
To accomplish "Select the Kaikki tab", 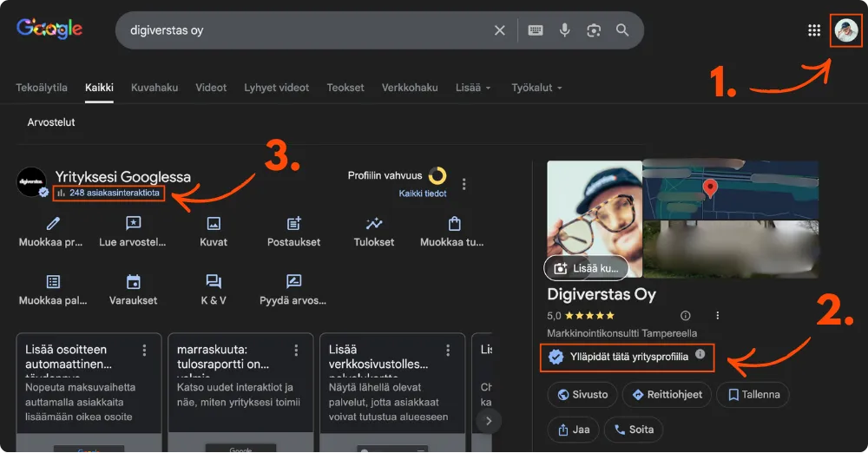I will pos(99,88).
